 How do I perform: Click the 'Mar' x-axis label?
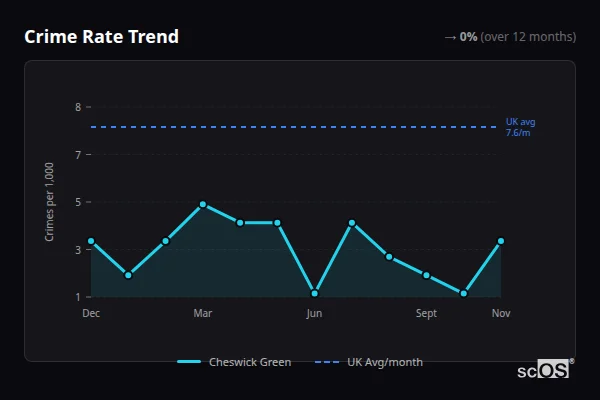pyautogui.click(x=203, y=313)
